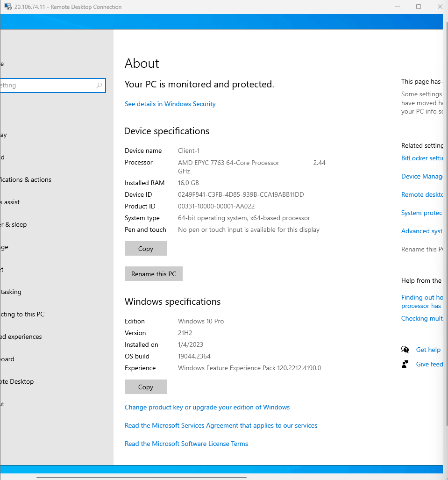Select Multitasking in the sidebar
The image size is (448, 480).
(11, 292)
